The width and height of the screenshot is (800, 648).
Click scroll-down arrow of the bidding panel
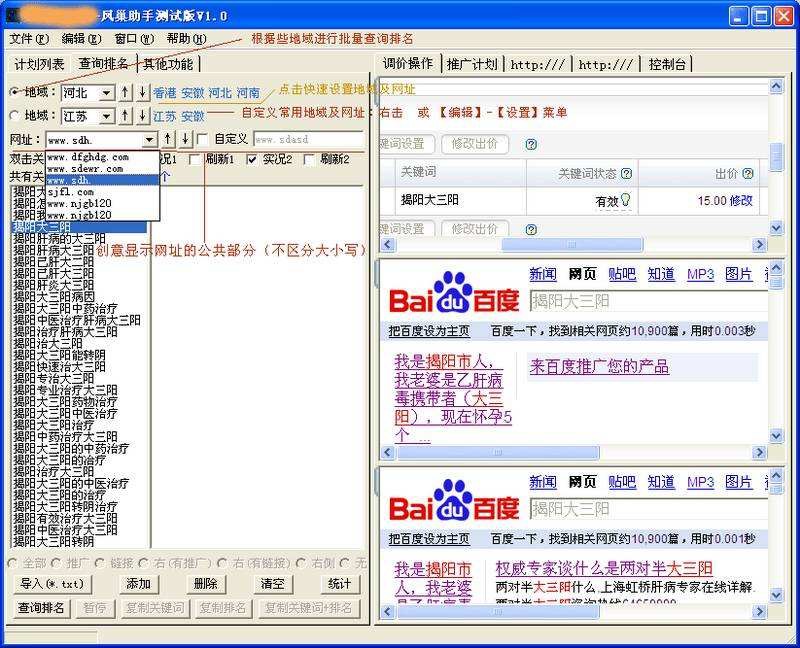pos(776,228)
